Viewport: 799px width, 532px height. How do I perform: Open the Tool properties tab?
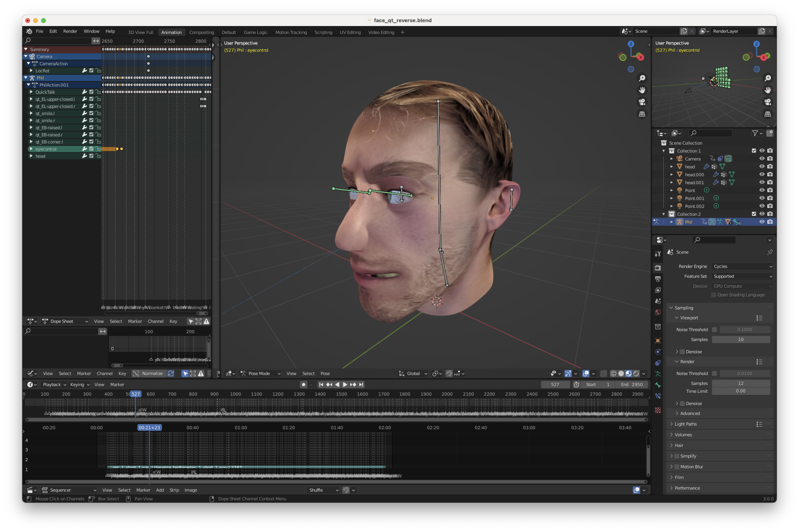point(658,253)
